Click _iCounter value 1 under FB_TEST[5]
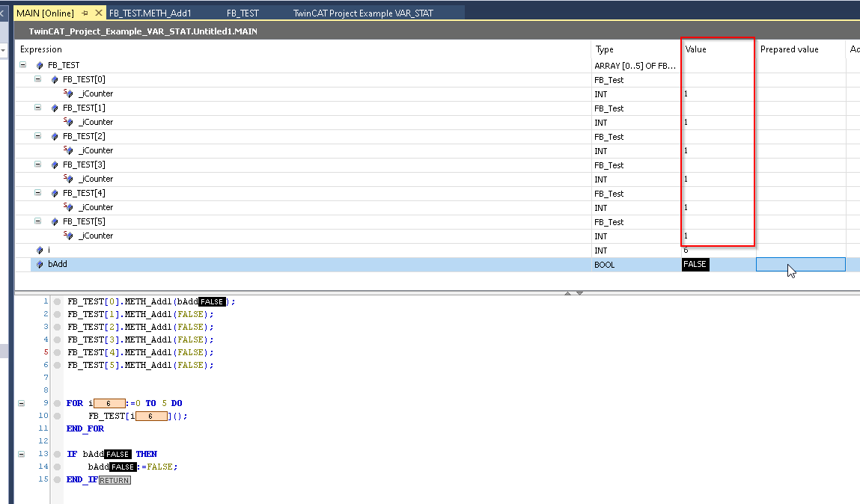Image resolution: width=860 pixels, height=504 pixels. (x=686, y=236)
